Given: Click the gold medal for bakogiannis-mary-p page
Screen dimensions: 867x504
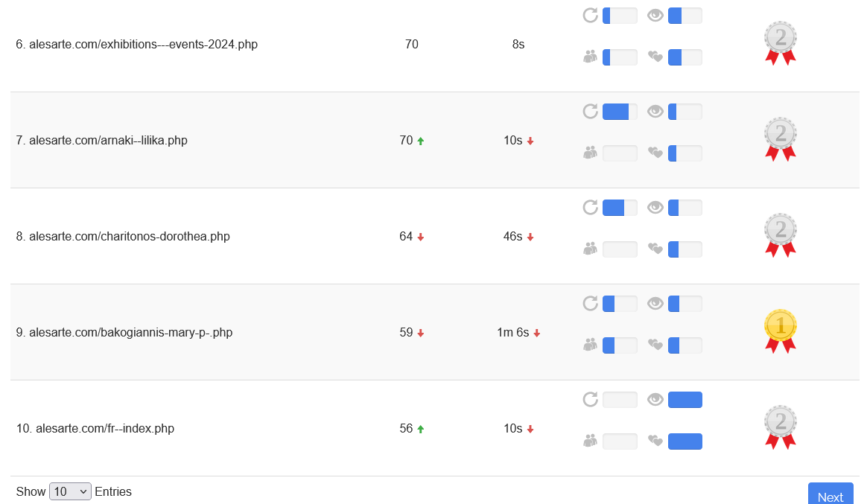Looking at the screenshot, I should (780, 331).
